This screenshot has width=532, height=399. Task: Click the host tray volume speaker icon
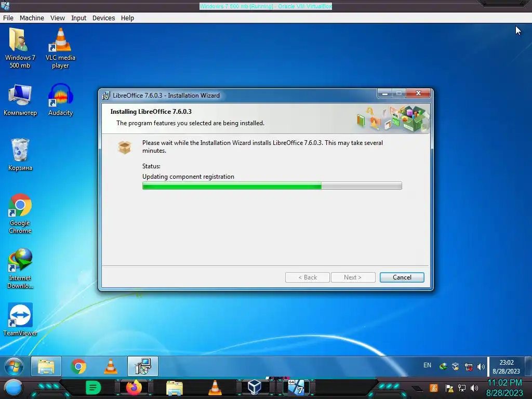(x=474, y=388)
